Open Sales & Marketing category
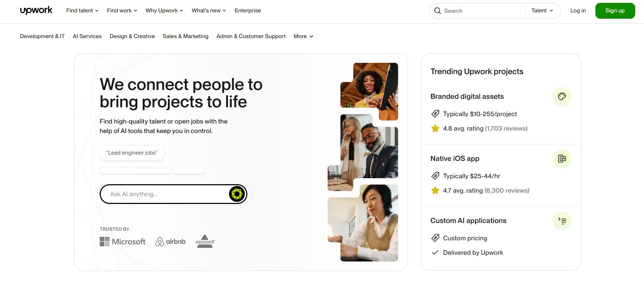 coord(186,36)
